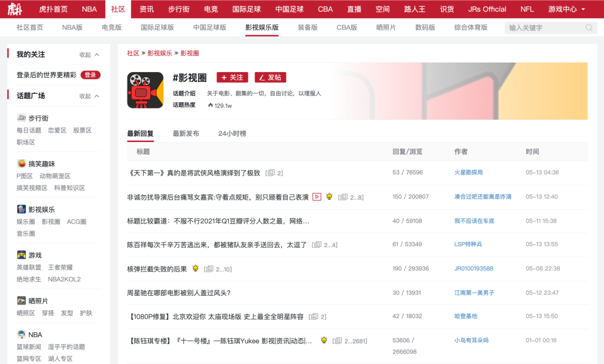The image size is (604, 364).
Task: Open the 科普知识区 sidebar link
Action: click(x=69, y=187)
